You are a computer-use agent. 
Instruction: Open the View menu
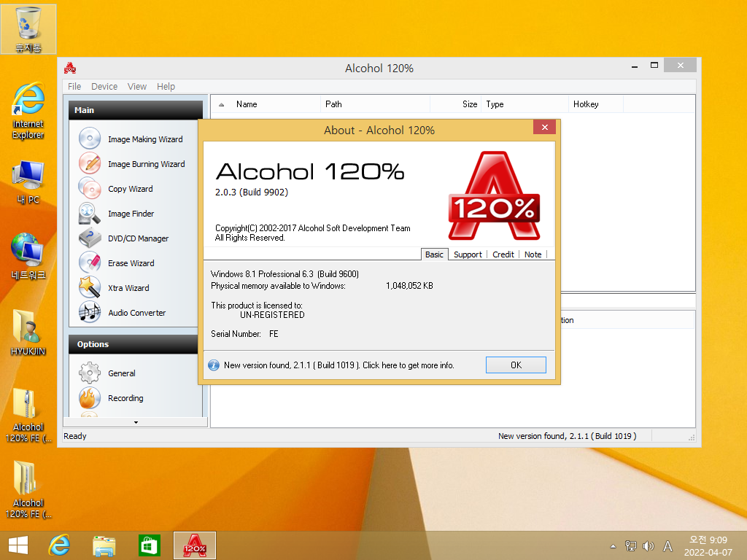click(136, 86)
